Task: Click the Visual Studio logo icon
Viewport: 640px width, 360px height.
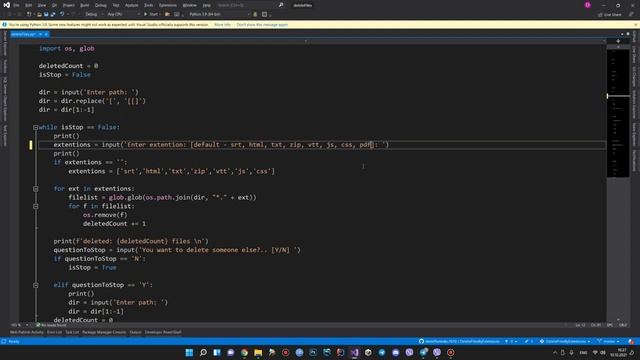Action: click(6, 5)
